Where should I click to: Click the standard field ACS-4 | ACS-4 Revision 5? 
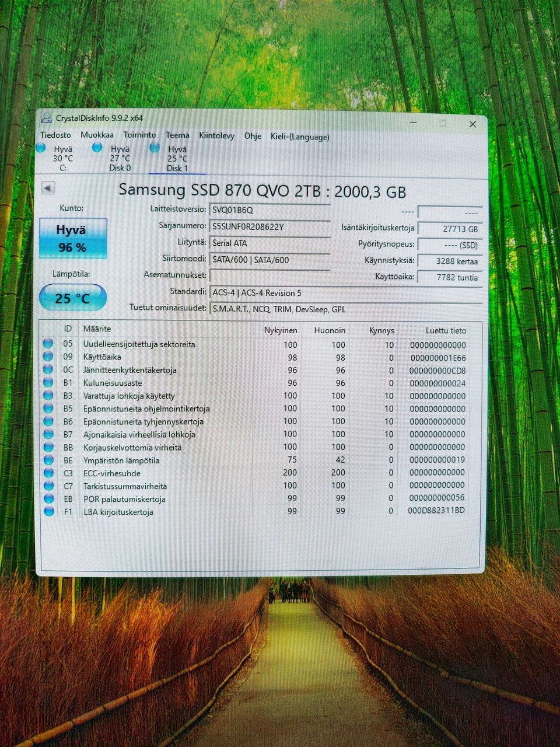(x=345, y=293)
